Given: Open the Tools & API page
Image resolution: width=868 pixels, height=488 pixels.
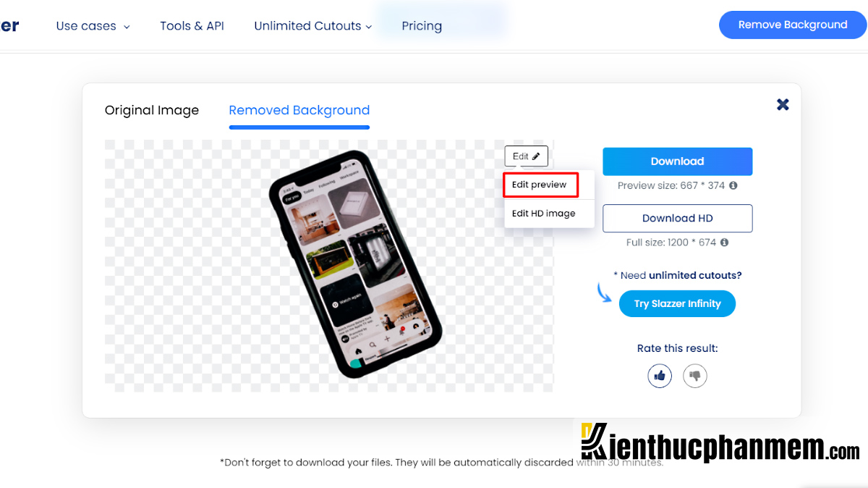Looking at the screenshot, I should (192, 26).
